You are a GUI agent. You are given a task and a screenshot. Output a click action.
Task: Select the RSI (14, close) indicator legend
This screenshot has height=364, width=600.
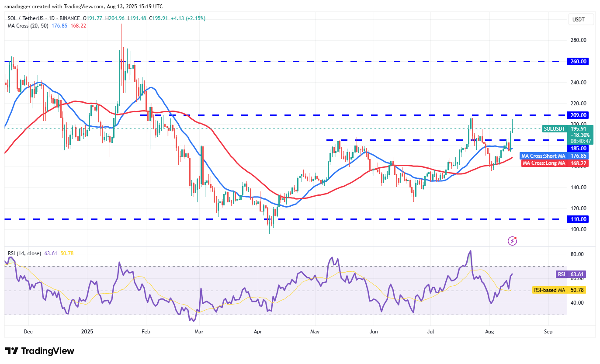click(24, 253)
